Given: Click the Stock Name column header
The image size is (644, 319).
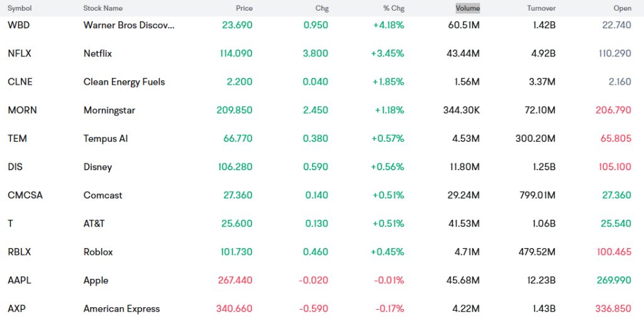Looking at the screenshot, I should (x=103, y=8).
